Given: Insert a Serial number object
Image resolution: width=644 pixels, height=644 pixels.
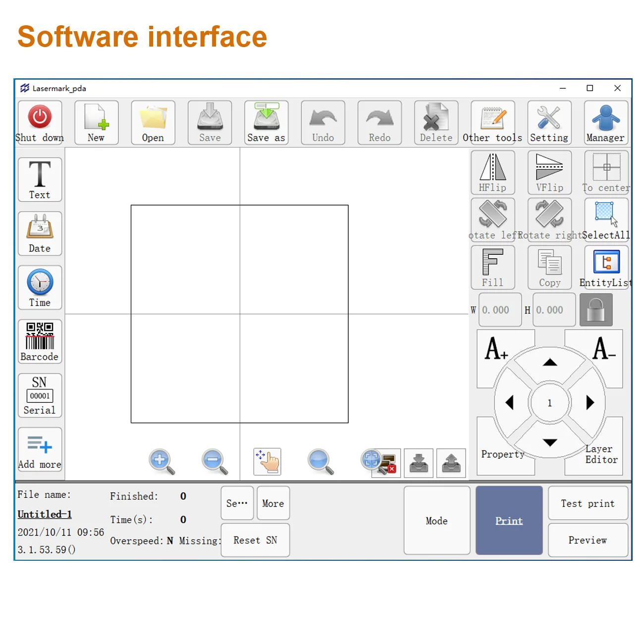Looking at the screenshot, I should 40,396.
